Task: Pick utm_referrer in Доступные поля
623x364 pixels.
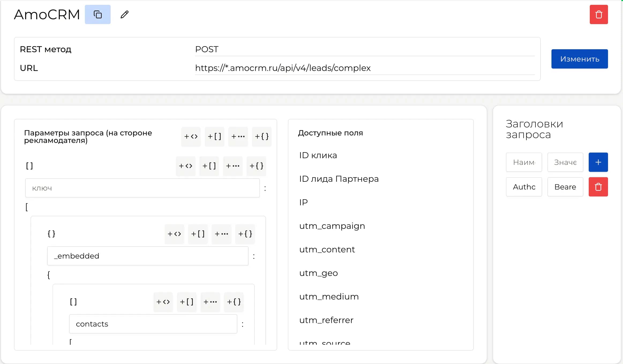Action: [x=326, y=320]
